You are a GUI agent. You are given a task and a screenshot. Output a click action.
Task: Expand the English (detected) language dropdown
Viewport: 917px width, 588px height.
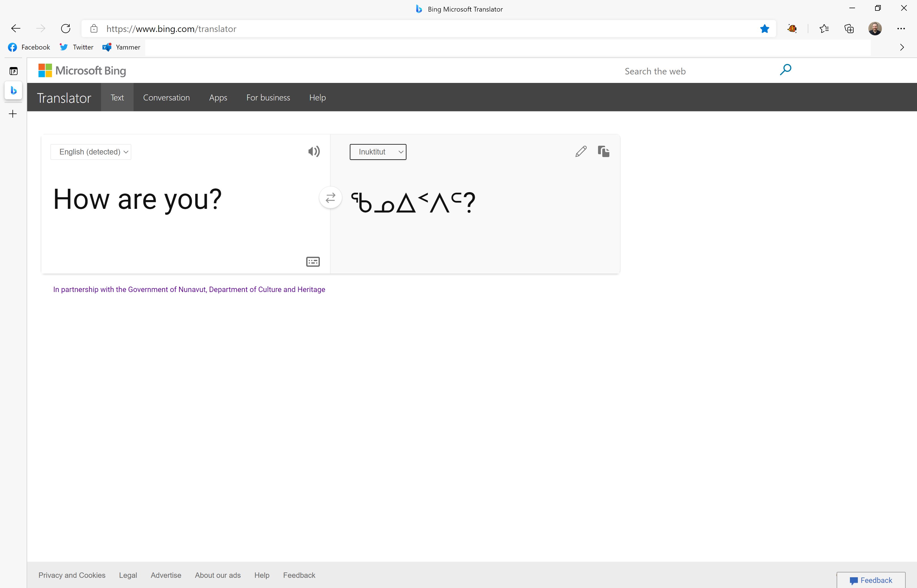click(91, 152)
